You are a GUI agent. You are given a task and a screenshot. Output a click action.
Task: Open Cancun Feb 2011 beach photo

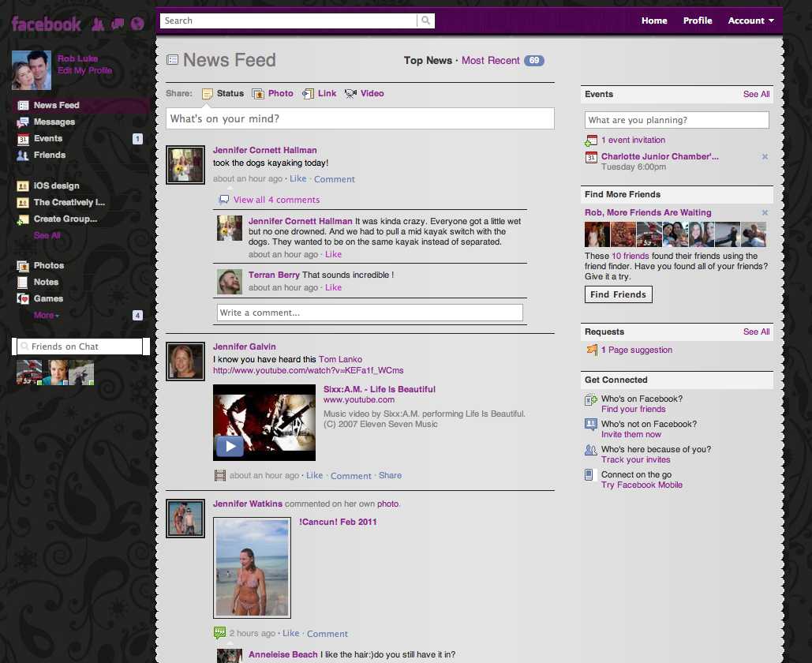click(x=253, y=567)
